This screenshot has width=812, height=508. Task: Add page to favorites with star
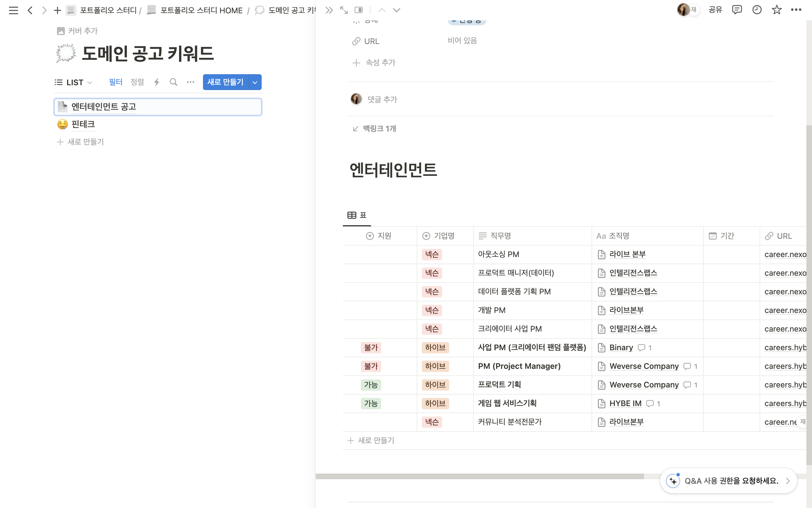pos(777,10)
